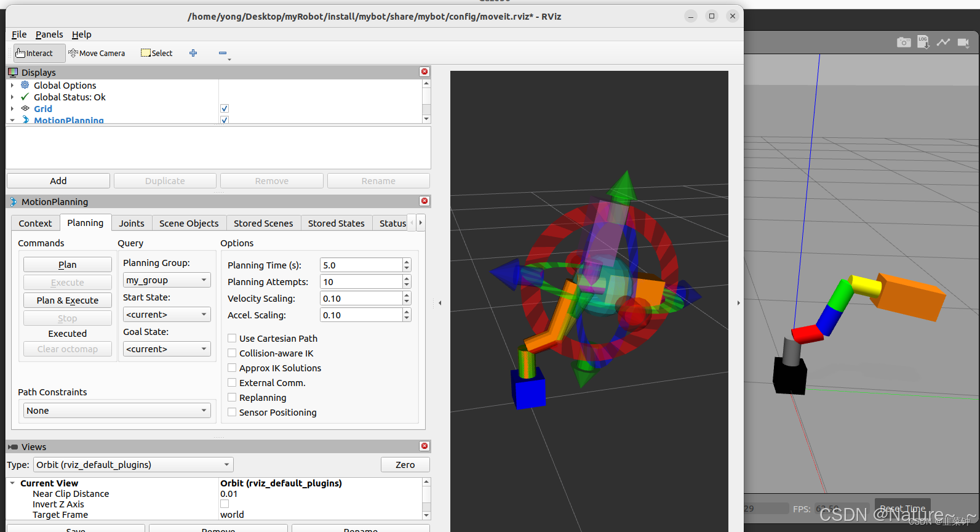Viewport: 980px width, 532px height.
Task: Open the Goal State dropdown
Action: (167, 349)
